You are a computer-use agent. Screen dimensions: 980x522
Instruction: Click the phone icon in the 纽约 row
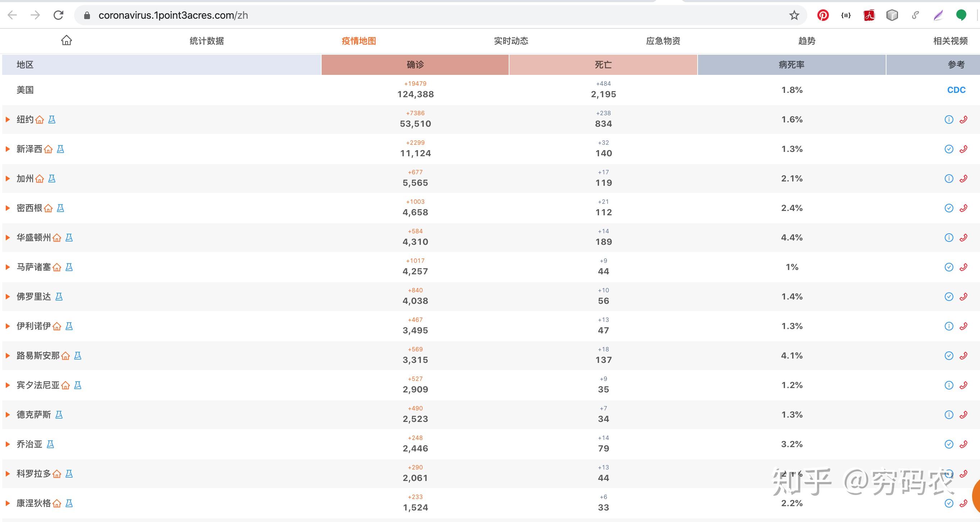coord(963,120)
